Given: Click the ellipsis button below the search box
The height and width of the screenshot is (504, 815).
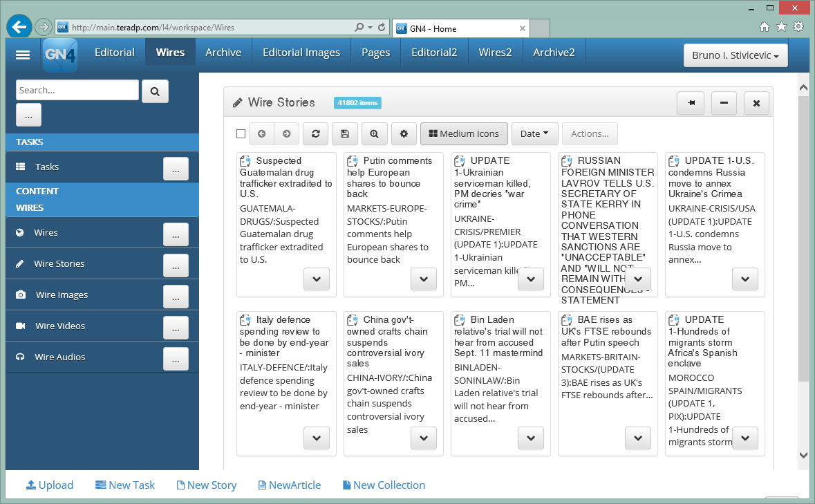Looking at the screenshot, I should click(x=28, y=115).
